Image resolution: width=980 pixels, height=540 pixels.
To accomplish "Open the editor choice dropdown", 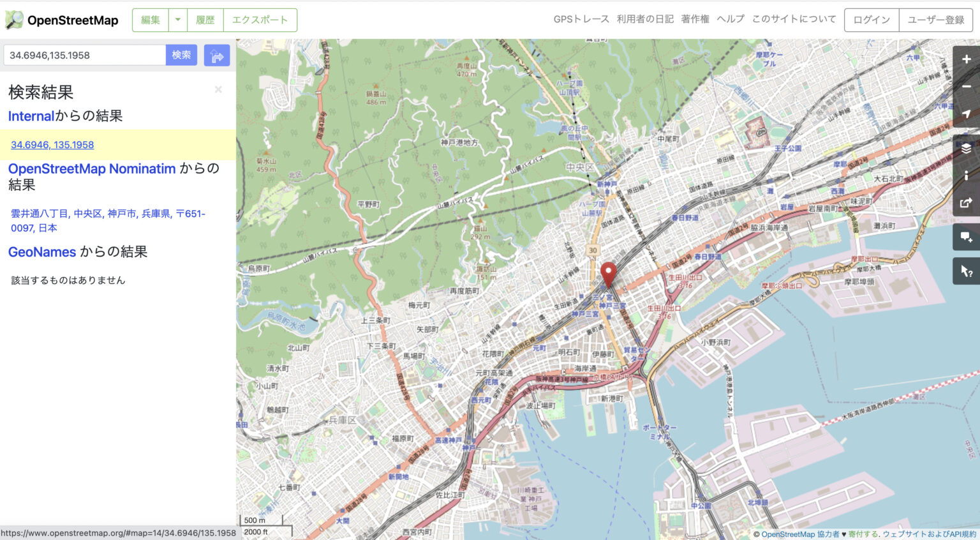I will [x=177, y=20].
